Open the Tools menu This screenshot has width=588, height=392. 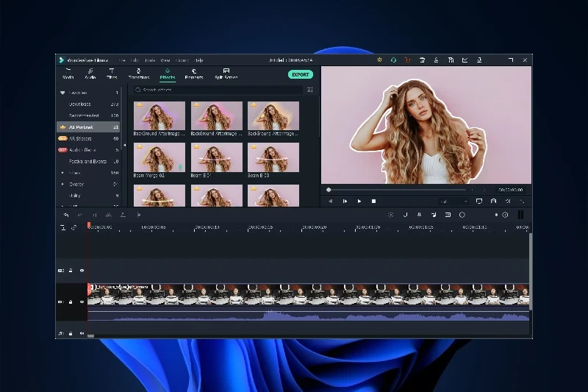pos(150,60)
